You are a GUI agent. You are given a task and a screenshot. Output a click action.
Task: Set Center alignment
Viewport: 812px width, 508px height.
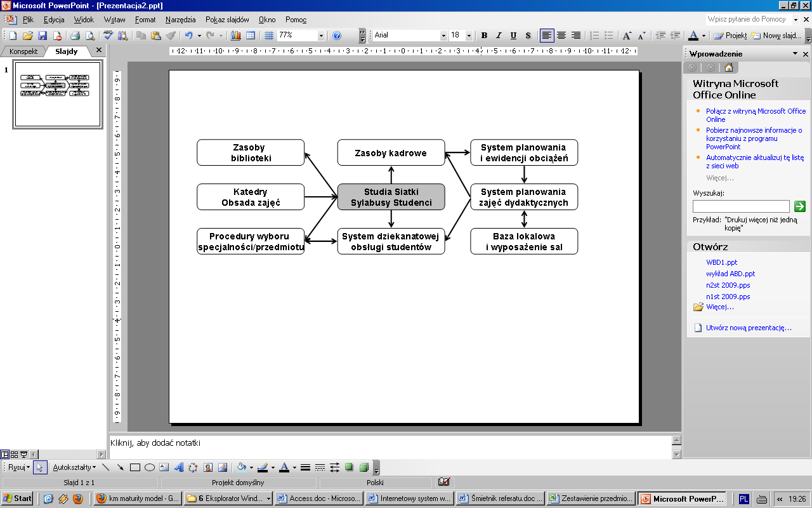(x=561, y=36)
